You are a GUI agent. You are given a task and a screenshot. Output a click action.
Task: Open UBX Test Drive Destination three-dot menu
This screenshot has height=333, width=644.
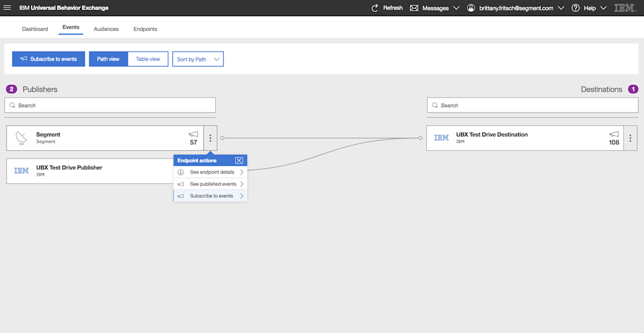[x=630, y=138]
